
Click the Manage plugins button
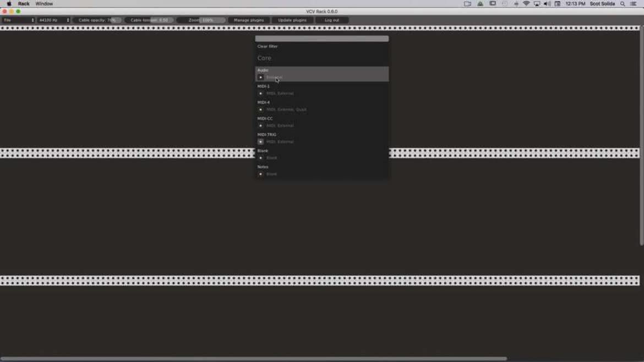(249, 20)
